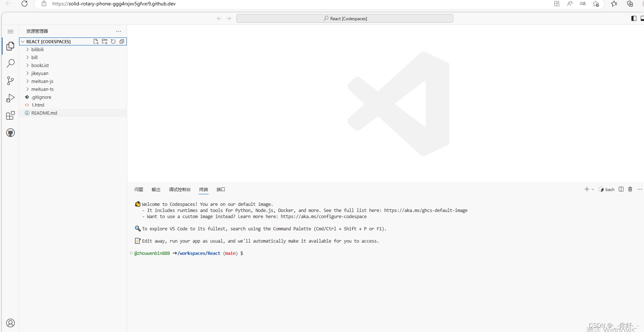
Task: Split the terminal
Action: click(x=621, y=189)
